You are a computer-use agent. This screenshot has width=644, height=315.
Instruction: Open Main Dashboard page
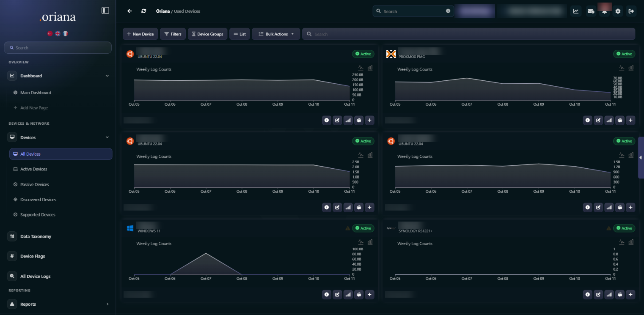coord(36,93)
